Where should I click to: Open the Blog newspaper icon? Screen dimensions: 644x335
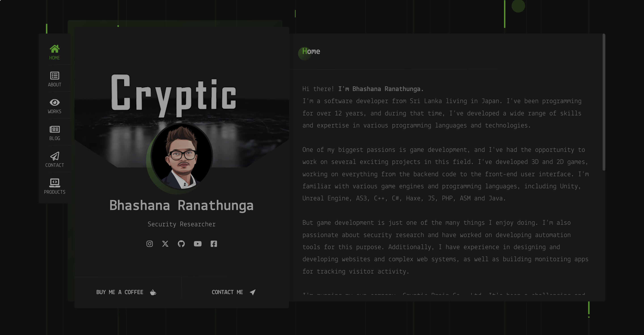pos(55,129)
